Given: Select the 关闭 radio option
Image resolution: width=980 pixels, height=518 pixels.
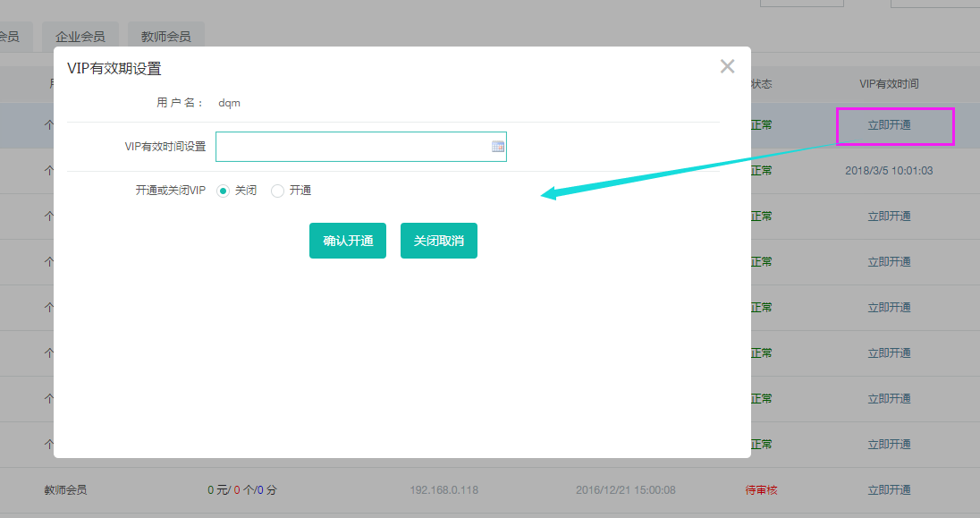Looking at the screenshot, I should click(224, 191).
